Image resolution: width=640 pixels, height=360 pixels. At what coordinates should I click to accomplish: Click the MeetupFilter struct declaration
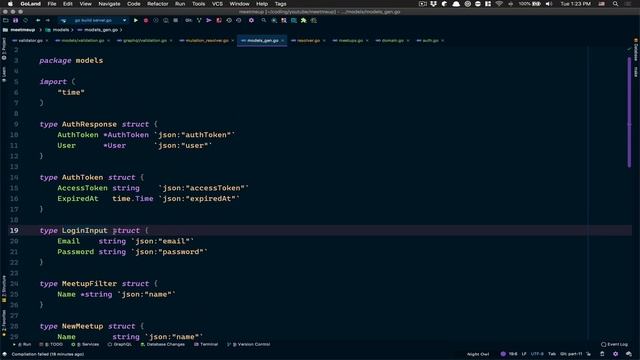98,284
